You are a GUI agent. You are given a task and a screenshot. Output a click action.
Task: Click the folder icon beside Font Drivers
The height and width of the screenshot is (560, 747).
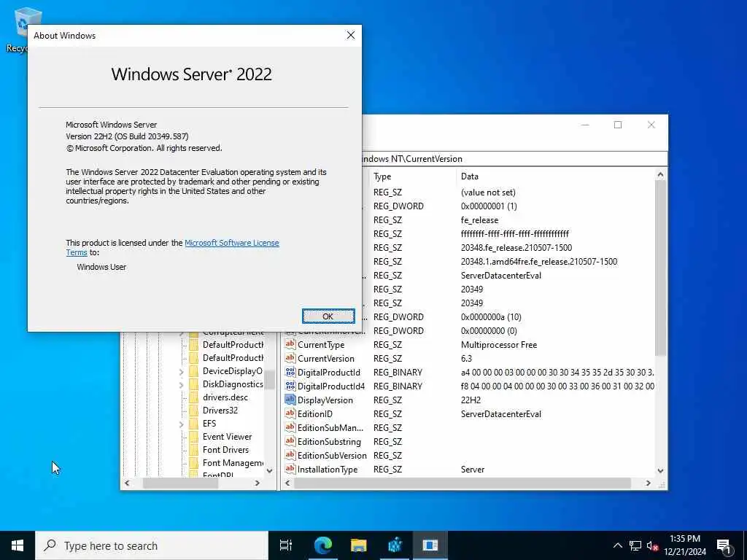pyautogui.click(x=194, y=449)
